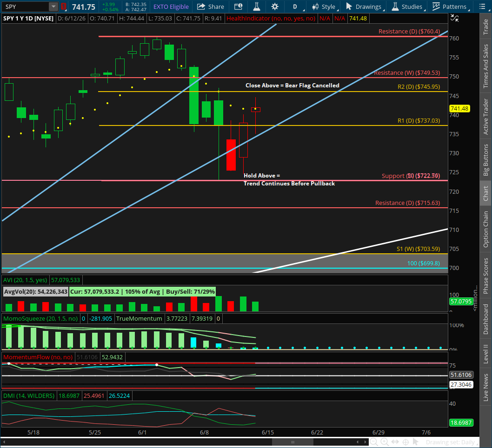Select the Chart side tab
492x448 pixels.
point(486,193)
